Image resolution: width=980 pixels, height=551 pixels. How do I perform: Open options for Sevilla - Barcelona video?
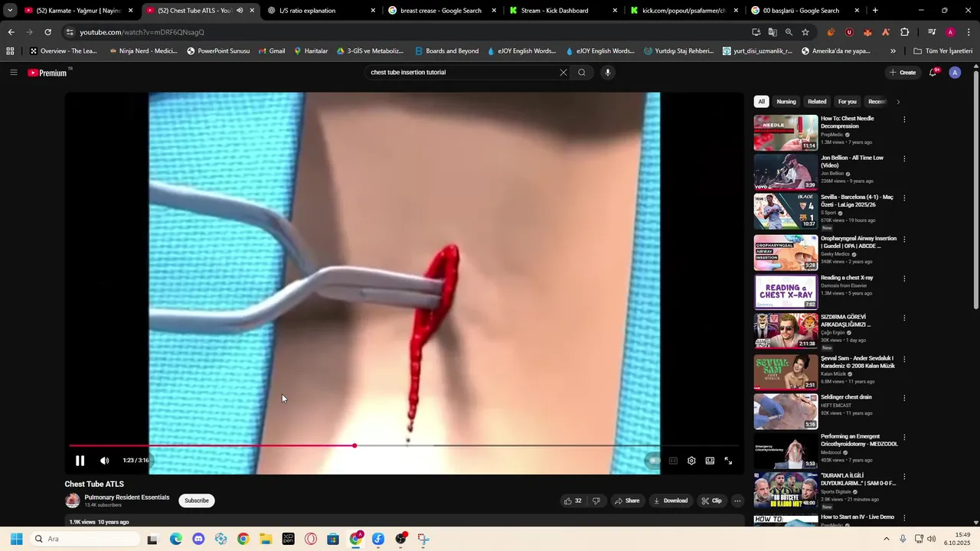pyautogui.click(x=904, y=198)
